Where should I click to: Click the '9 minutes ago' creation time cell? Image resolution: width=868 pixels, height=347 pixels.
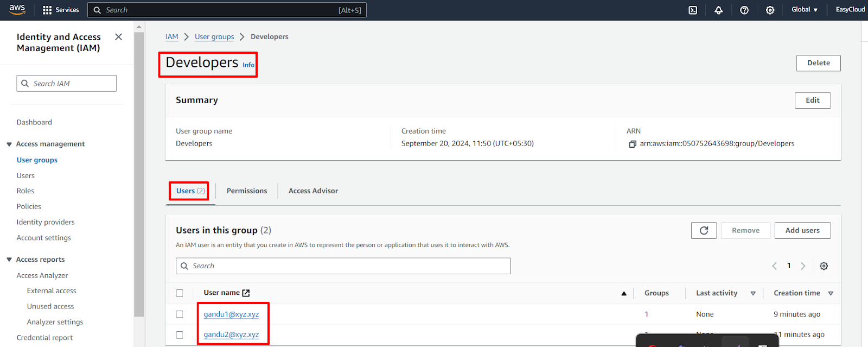pyautogui.click(x=796, y=314)
